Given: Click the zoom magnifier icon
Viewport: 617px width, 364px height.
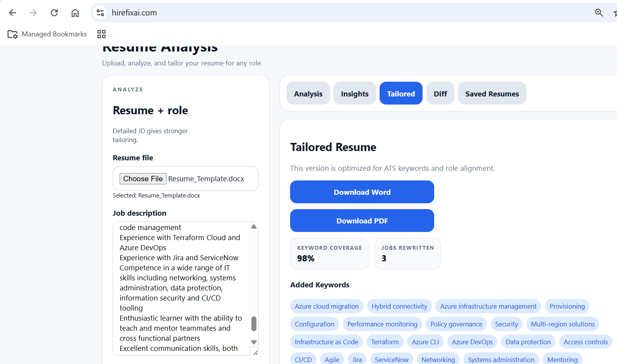Looking at the screenshot, I should 599,13.
